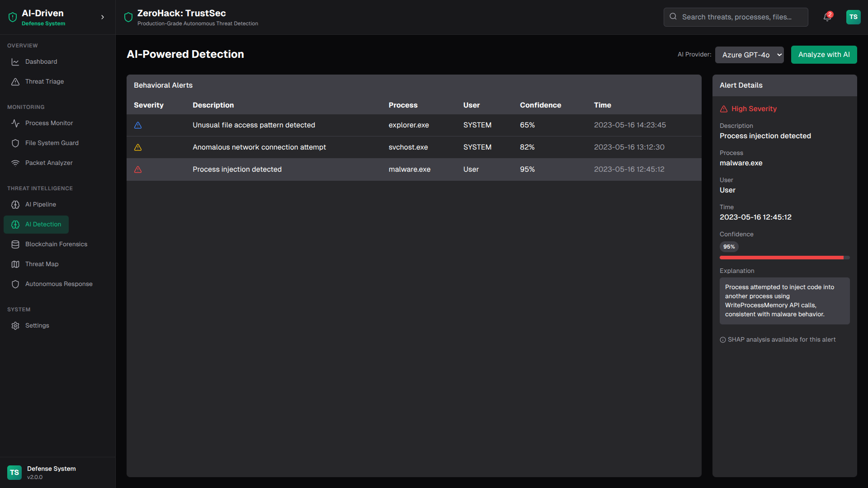Open the TS user avatar menu
This screenshot has height=488, width=868.
pos(853,17)
